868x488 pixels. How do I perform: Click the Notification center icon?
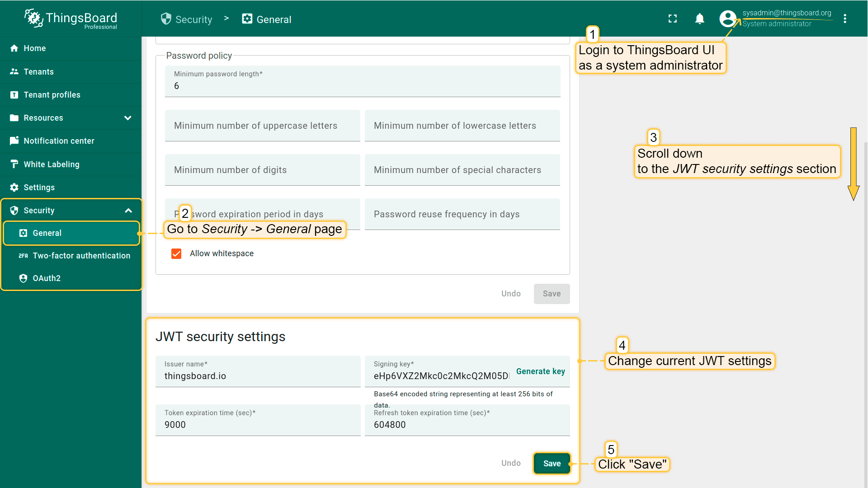pyautogui.click(x=14, y=141)
